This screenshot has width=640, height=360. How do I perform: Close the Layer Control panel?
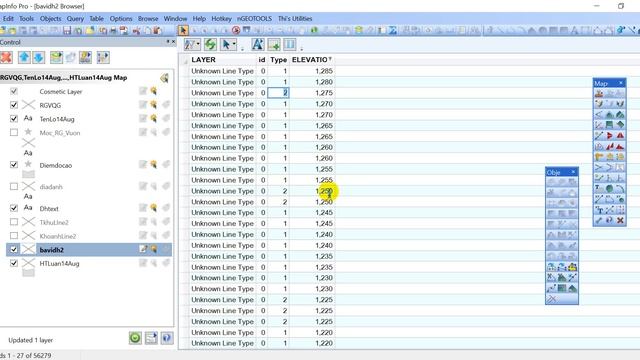pos(173,42)
